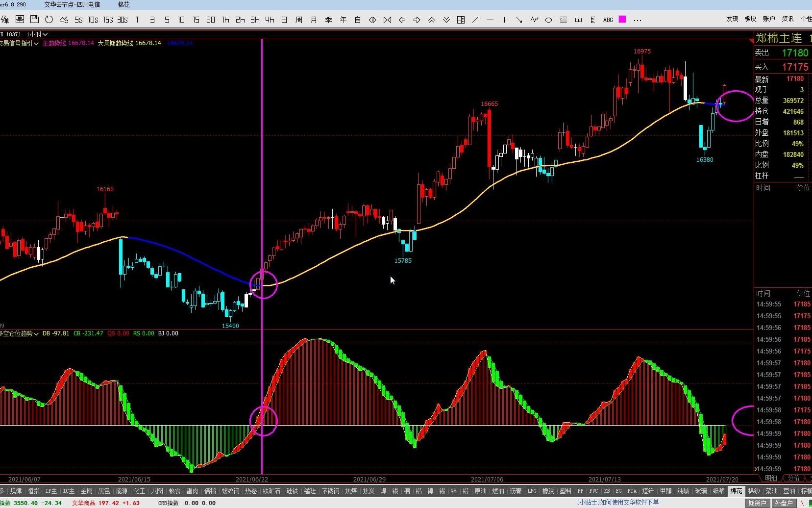
Task: Switch chart to 30s period
Action: pos(123,20)
